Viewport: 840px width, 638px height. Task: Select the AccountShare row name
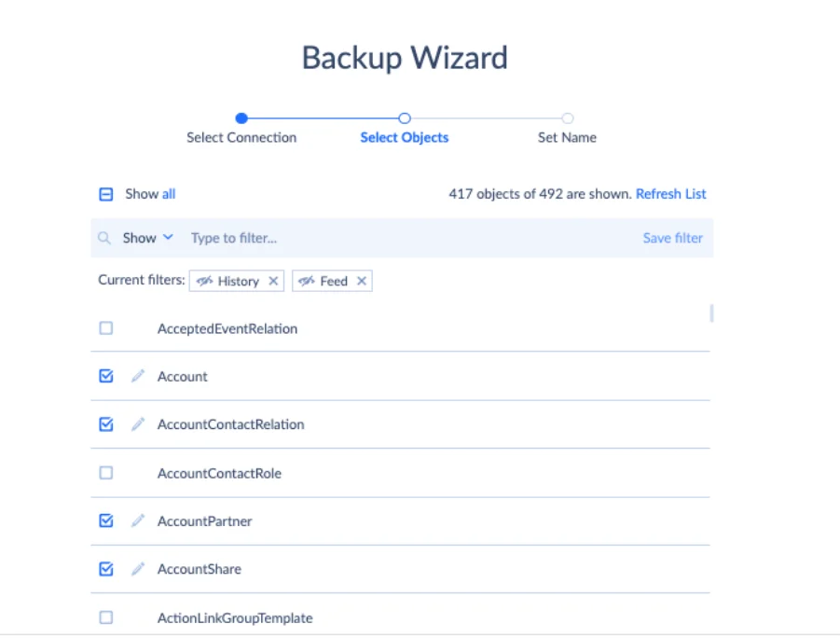click(200, 569)
